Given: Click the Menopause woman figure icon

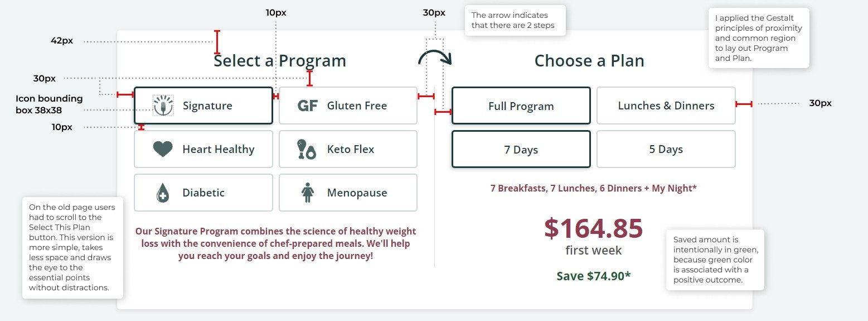Looking at the screenshot, I should click(308, 193).
